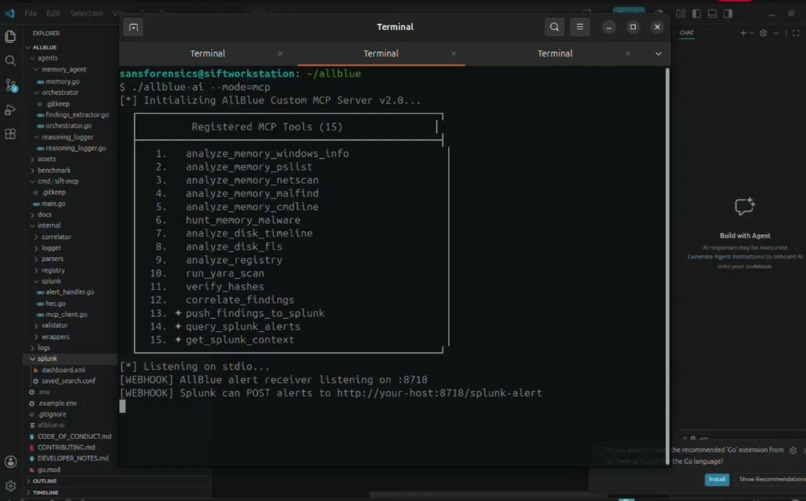The height and width of the screenshot is (501, 806).
Task: Click the VS Code logo icon
Action: tap(10, 13)
